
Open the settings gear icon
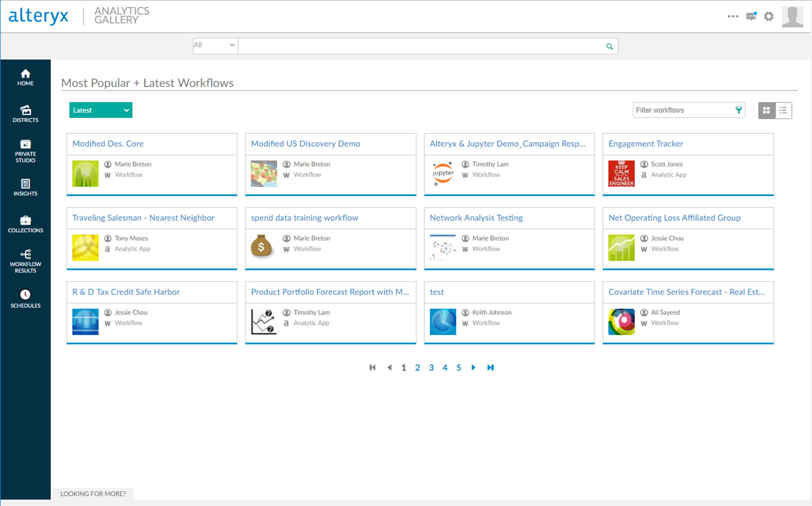click(769, 16)
